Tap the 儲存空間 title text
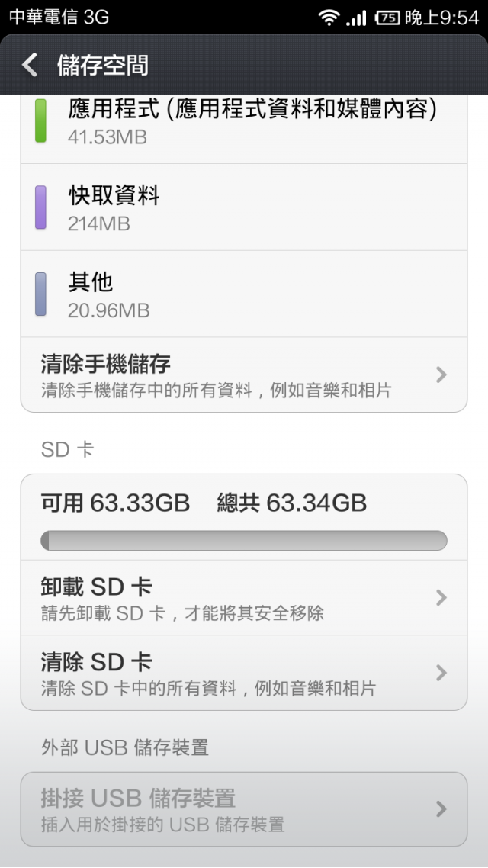Screen dimensions: 488x868 point(103,66)
